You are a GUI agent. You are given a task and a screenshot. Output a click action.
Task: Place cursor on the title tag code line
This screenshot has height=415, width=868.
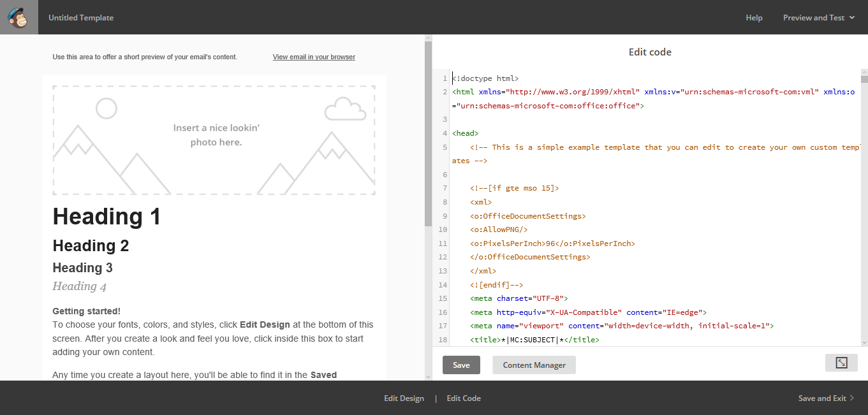coord(534,340)
